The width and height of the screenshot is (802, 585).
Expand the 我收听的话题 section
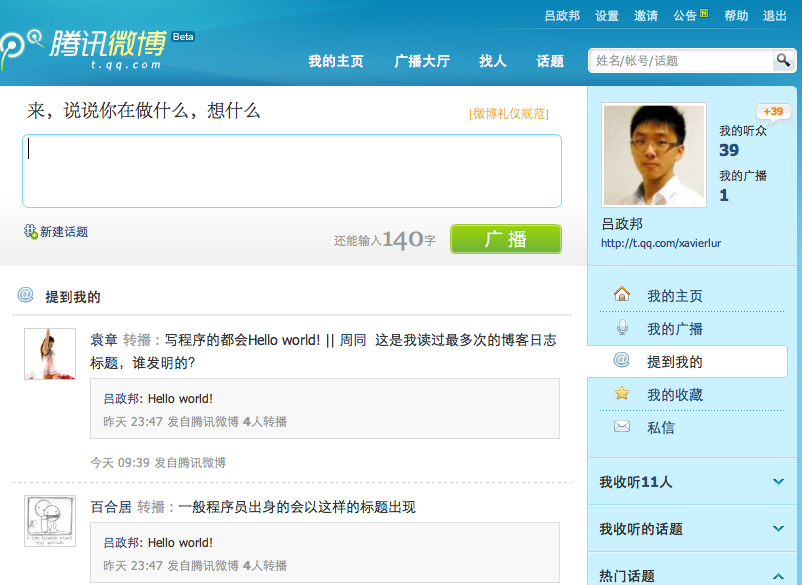(778, 528)
